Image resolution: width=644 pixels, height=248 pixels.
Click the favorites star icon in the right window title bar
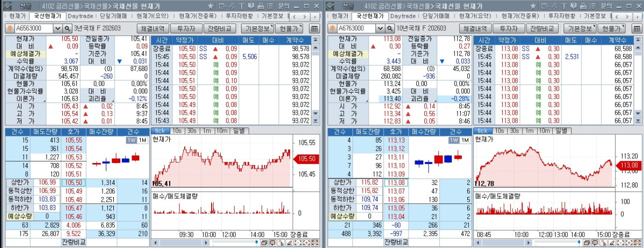click(x=533, y=6)
